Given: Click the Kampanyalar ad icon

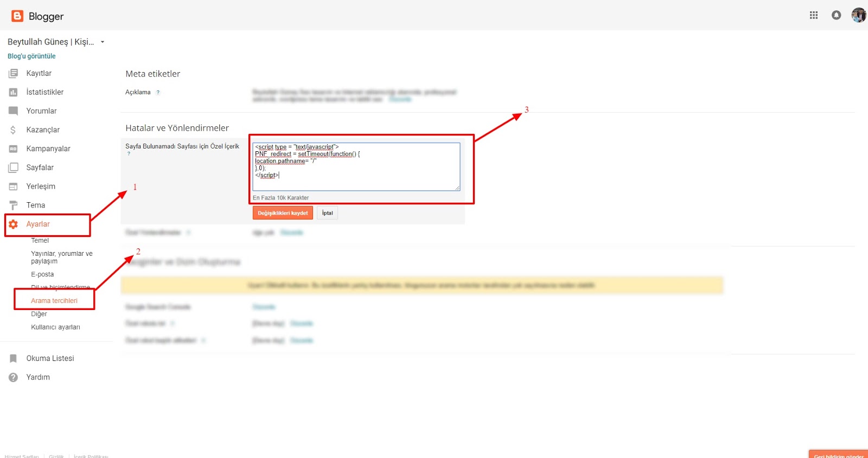Looking at the screenshot, I should coord(13,149).
